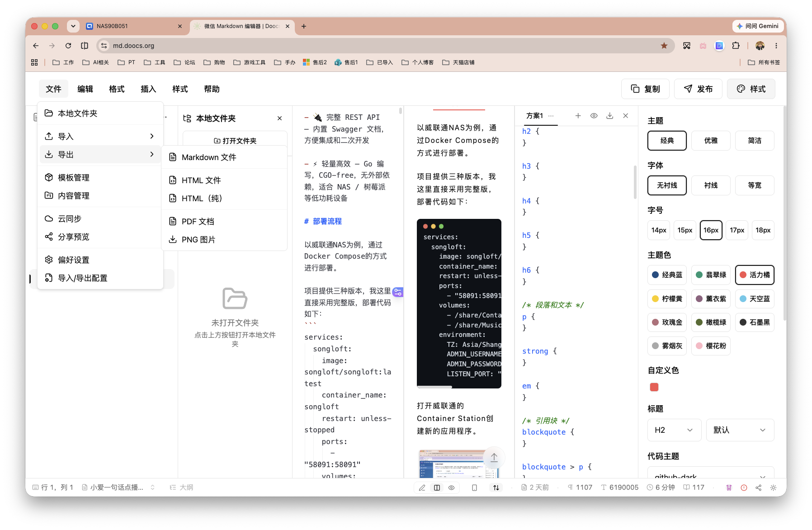Export as HTML（纯）
The image size is (812, 530).
[x=224, y=198]
